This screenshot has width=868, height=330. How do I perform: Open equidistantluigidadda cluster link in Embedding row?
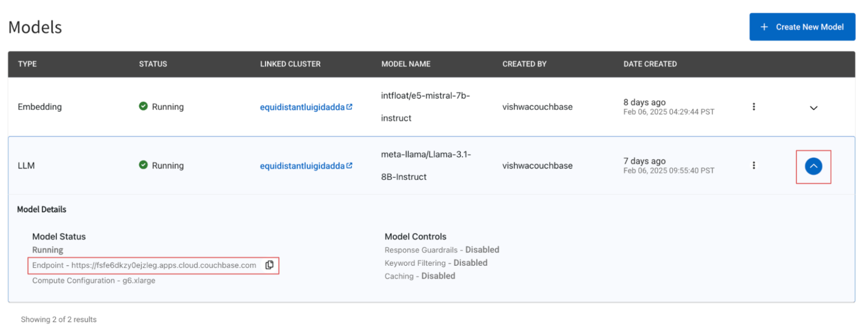(x=306, y=107)
